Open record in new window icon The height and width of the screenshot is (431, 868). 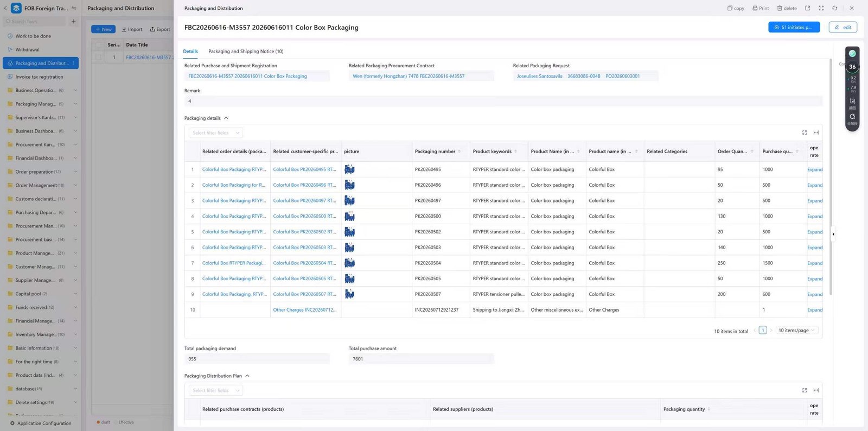point(807,8)
